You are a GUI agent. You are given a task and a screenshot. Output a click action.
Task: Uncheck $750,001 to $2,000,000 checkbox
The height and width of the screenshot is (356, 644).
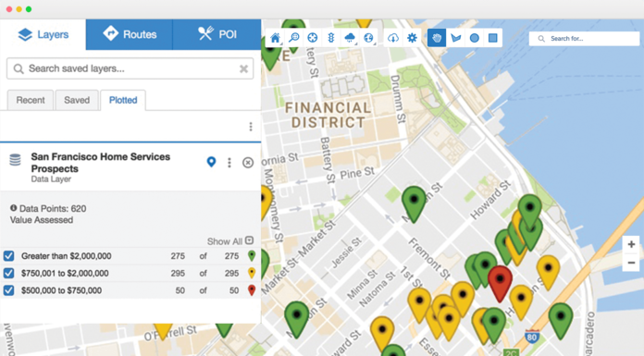point(8,273)
